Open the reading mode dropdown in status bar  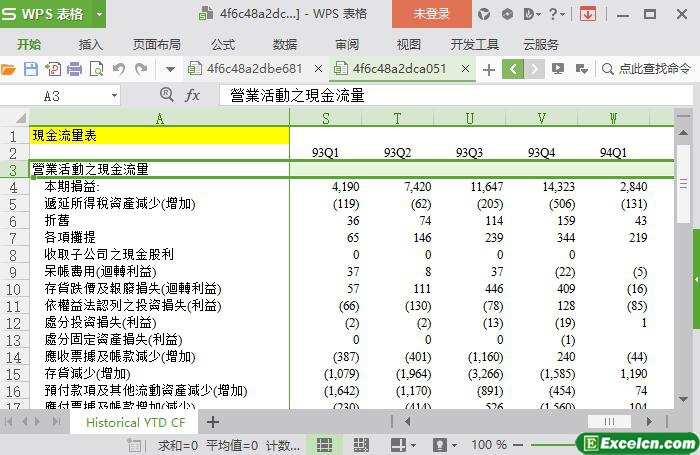pyautogui.click(x=414, y=445)
